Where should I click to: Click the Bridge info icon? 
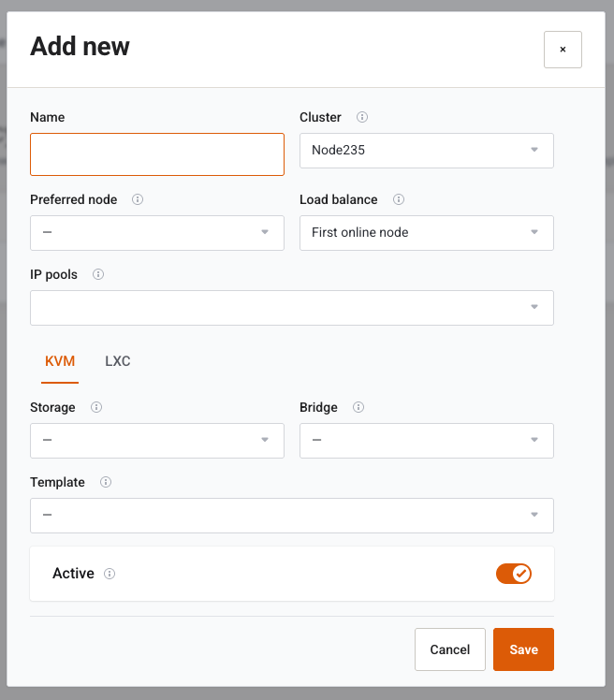[x=358, y=407]
